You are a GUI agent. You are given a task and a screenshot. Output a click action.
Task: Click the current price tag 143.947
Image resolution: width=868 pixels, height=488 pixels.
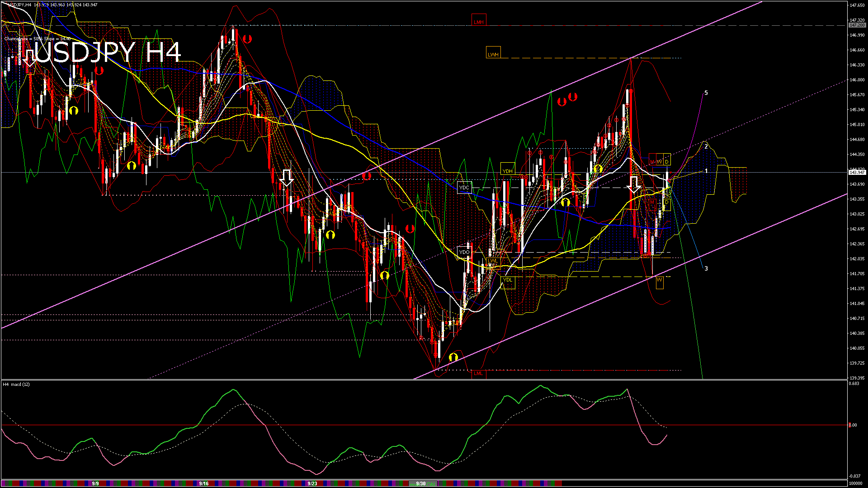pos(857,172)
